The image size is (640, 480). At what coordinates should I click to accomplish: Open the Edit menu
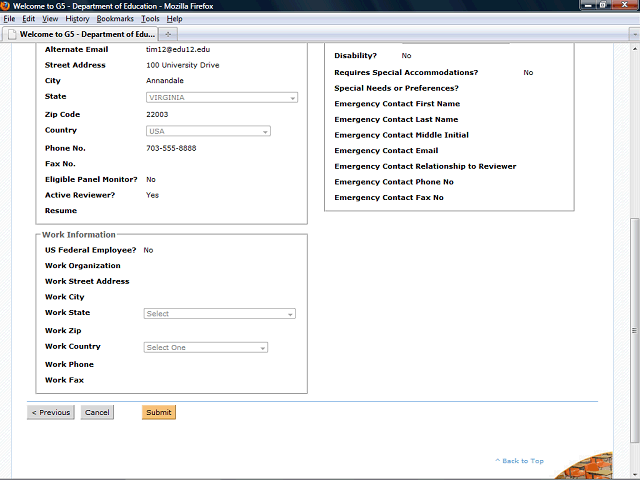(29, 19)
